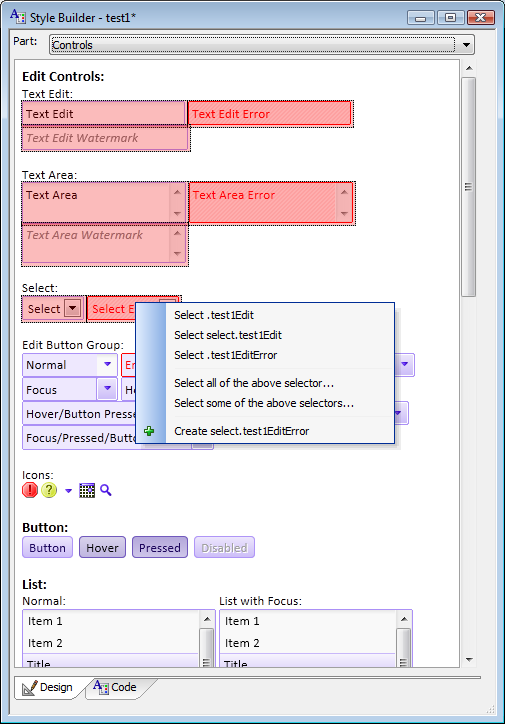Choose Select .test1Edit menu entry
The height and width of the screenshot is (724, 505).
tap(214, 315)
